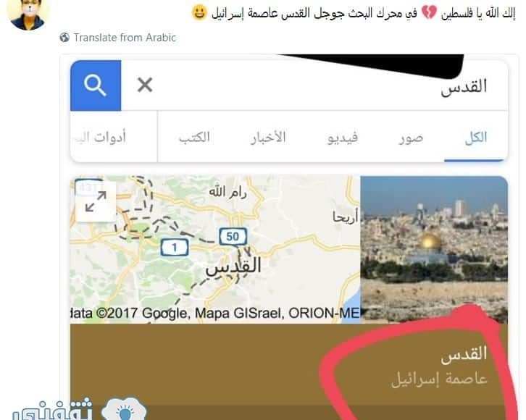Click the blue search magnifier button
This screenshot has width=526, height=420.
[96, 85]
